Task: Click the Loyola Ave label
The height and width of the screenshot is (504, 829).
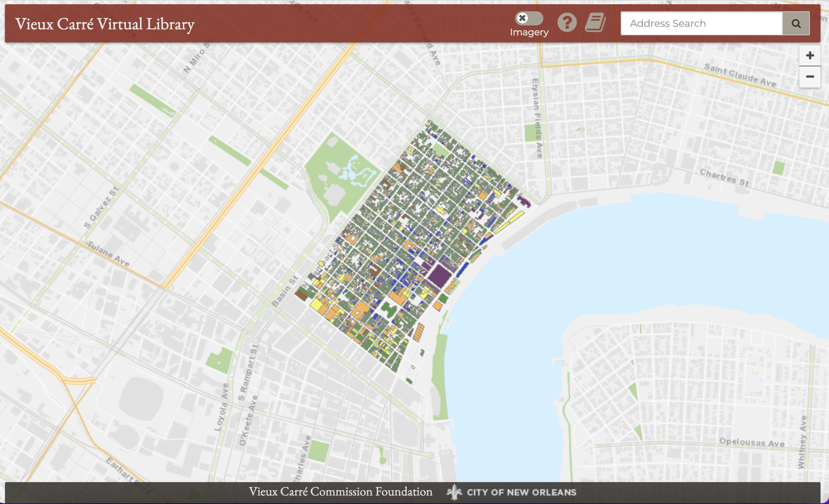Action: click(x=222, y=407)
